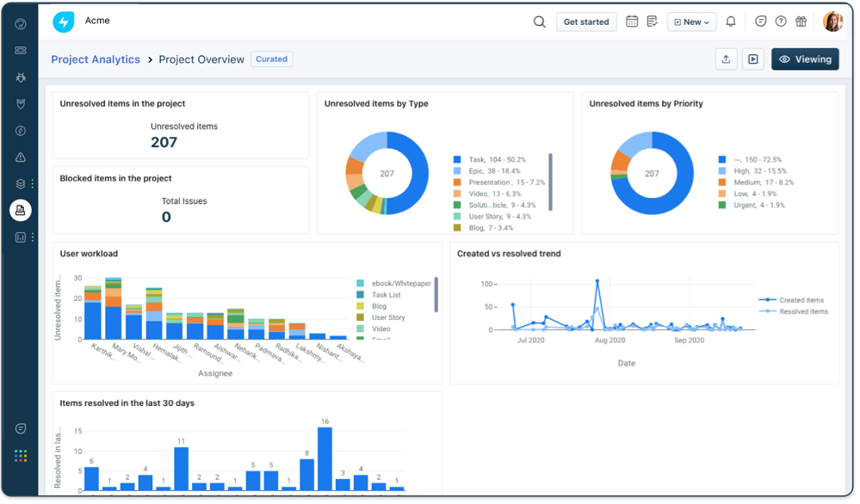Open the bug tracking icon in the sidebar
The image size is (860, 504).
pyautogui.click(x=20, y=77)
